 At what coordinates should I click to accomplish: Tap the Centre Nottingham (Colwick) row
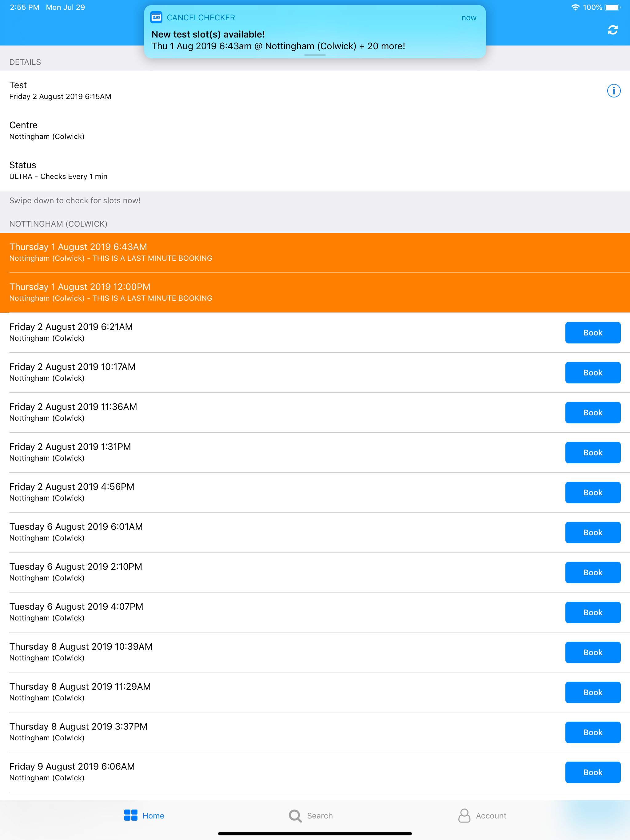(x=315, y=131)
